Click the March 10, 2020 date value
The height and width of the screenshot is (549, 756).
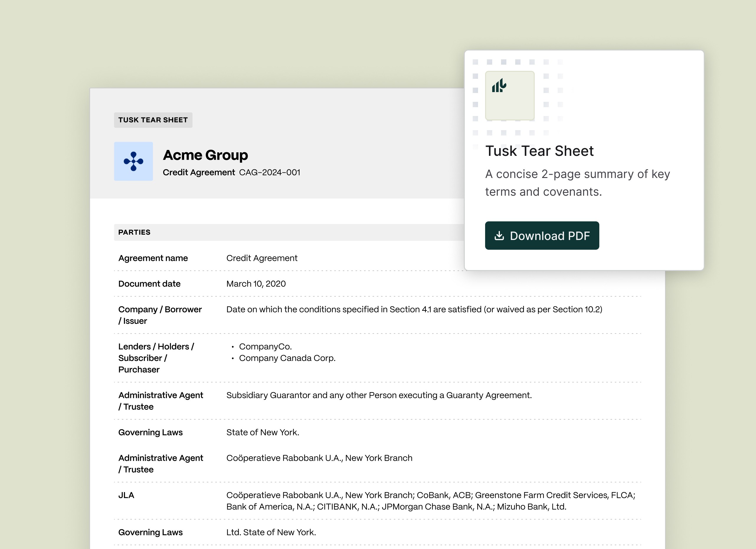(x=256, y=284)
